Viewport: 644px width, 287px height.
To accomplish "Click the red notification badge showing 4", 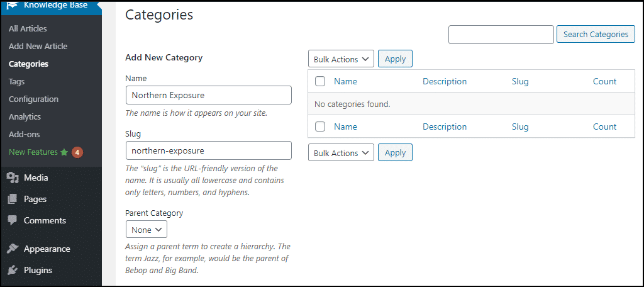I will pos(77,152).
